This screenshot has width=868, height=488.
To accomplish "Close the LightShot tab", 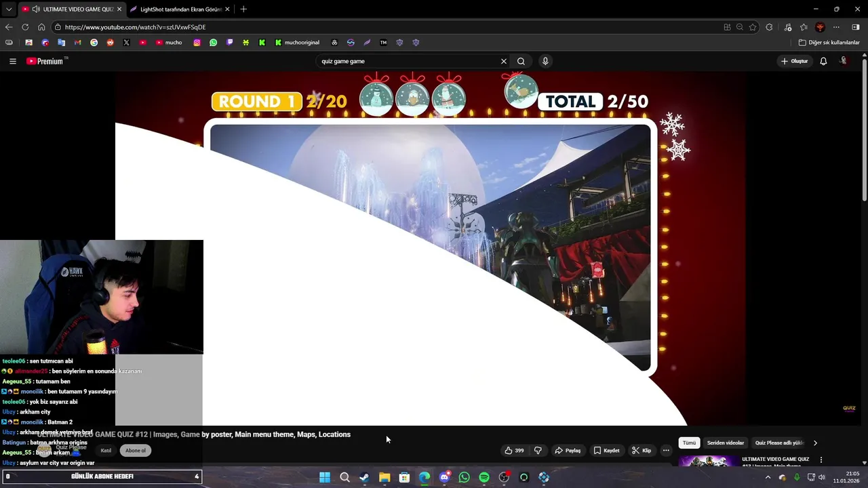I will click(x=227, y=9).
